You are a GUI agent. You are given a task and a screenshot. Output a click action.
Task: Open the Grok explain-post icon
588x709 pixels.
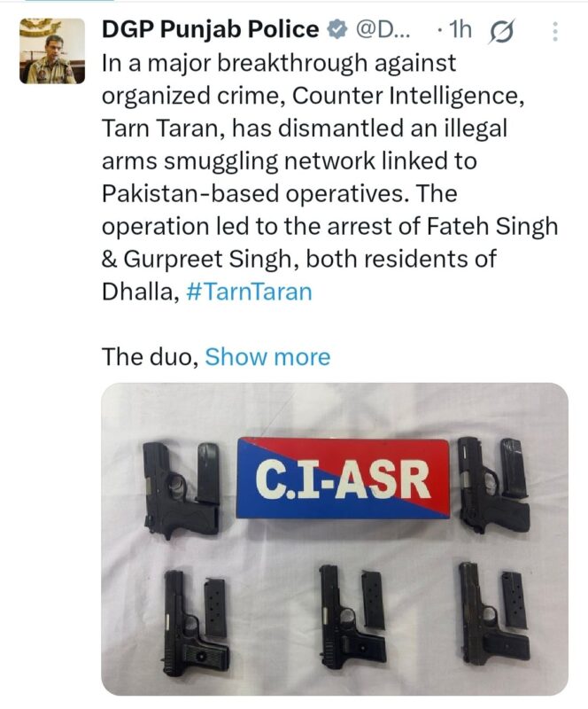click(x=500, y=32)
